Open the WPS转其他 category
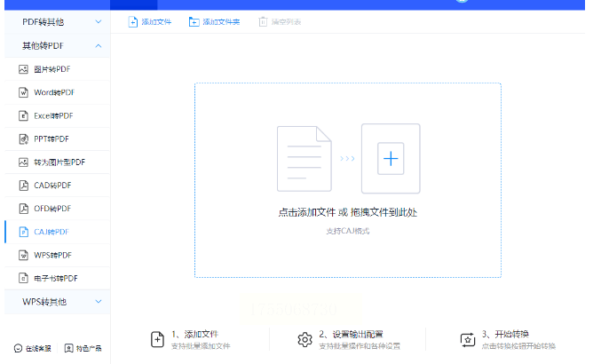The image size is (601, 364). pyautogui.click(x=57, y=302)
